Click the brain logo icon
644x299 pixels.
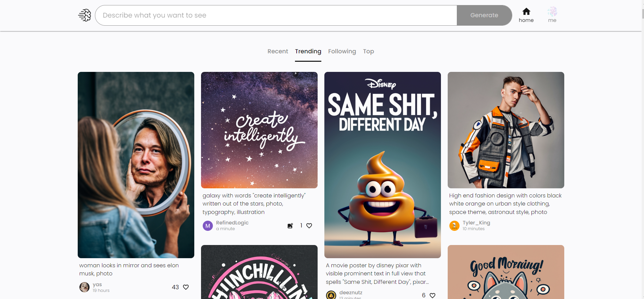(85, 15)
